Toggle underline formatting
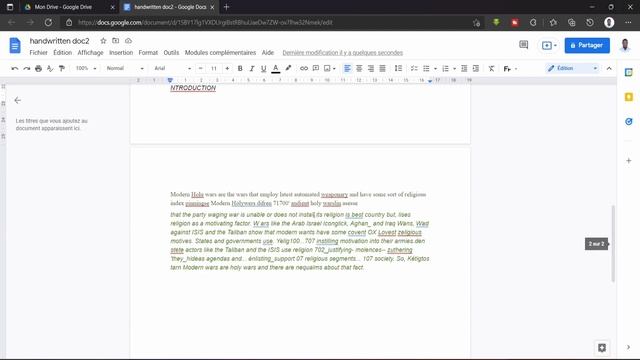640x360 pixels. tap(264, 69)
